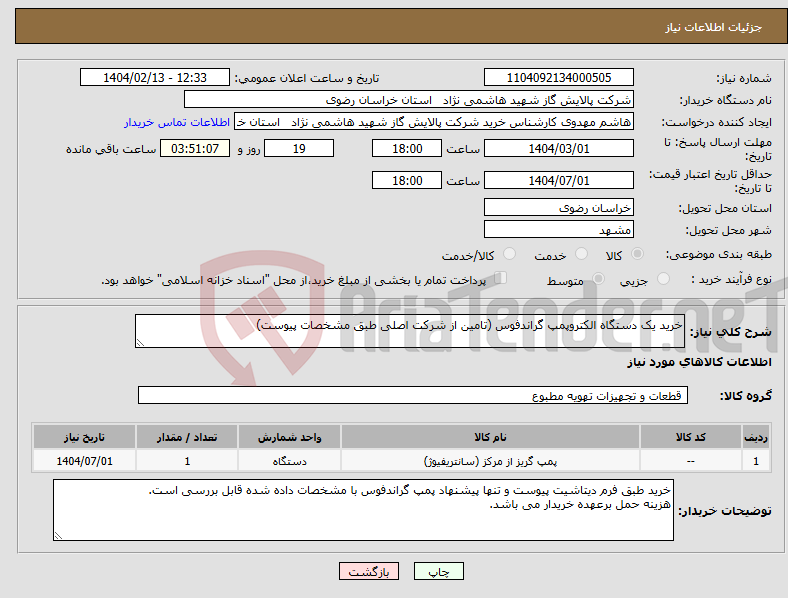Click the تعداد / مقدار column header
Screen dimensions: 788x598
[x=187, y=437]
